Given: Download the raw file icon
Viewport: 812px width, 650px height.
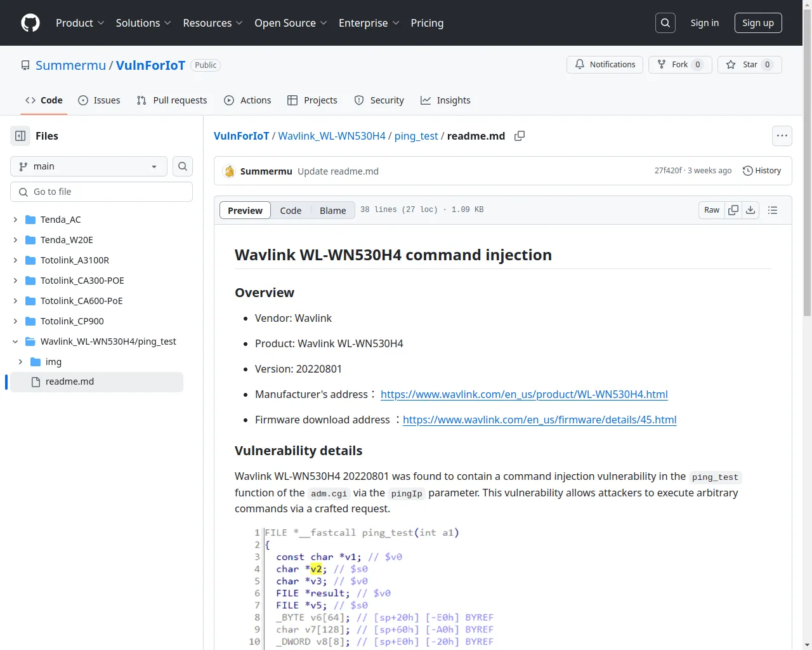Looking at the screenshot, I should click(750, 210).
